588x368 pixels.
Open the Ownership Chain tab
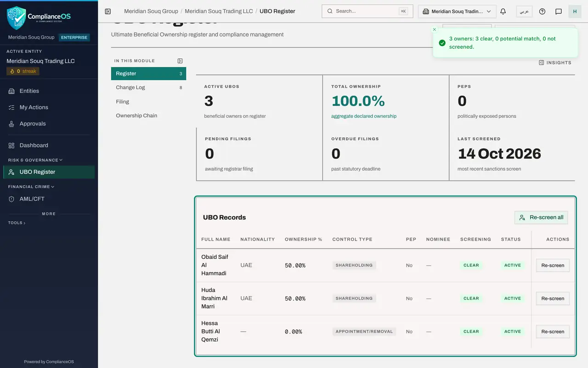tap(148, 115)
